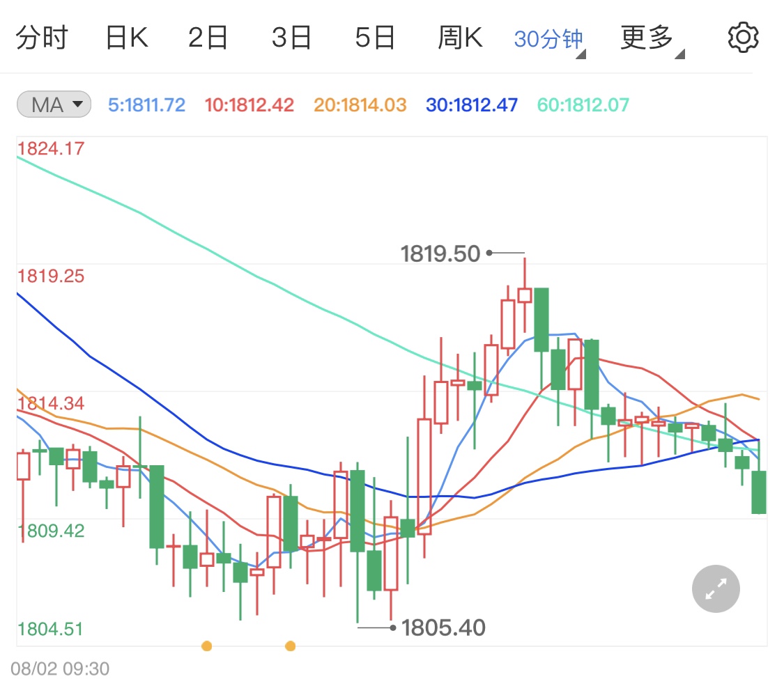Click the 1819.25 axis price label
The width and height of the screenshot is (784, 679).
(51, 276)
